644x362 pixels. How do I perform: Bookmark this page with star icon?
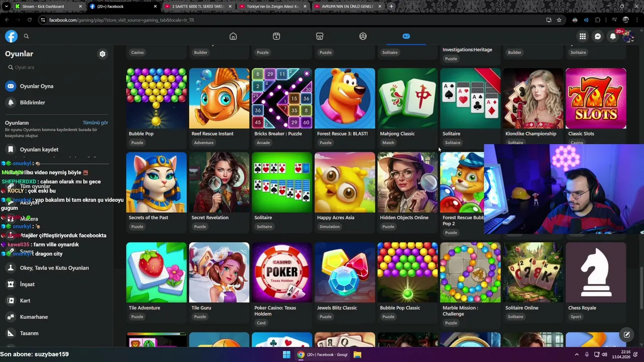(x=559, y=20)
